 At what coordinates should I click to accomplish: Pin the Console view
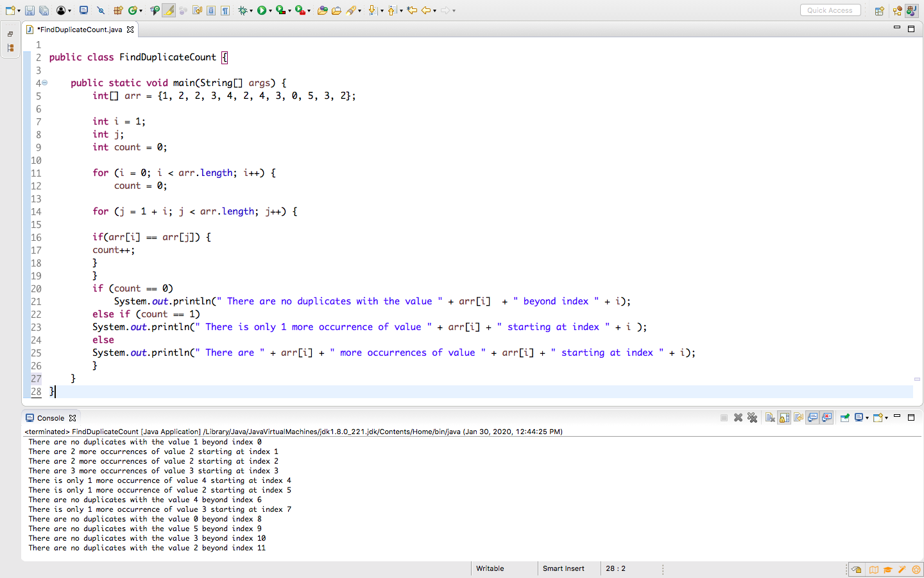coord(844,417)
